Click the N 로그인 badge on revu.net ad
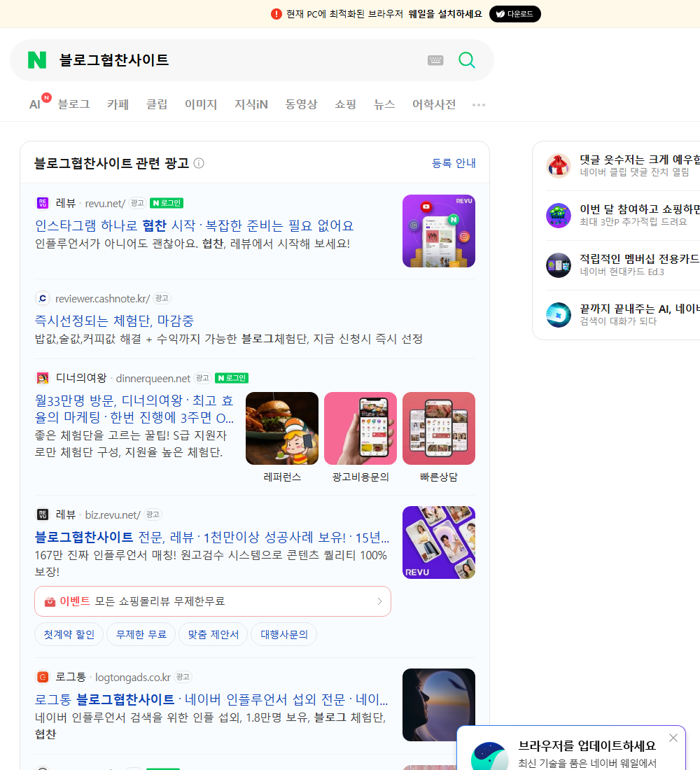The width and height of the screenshot is (700, 770). click(167, 203)
